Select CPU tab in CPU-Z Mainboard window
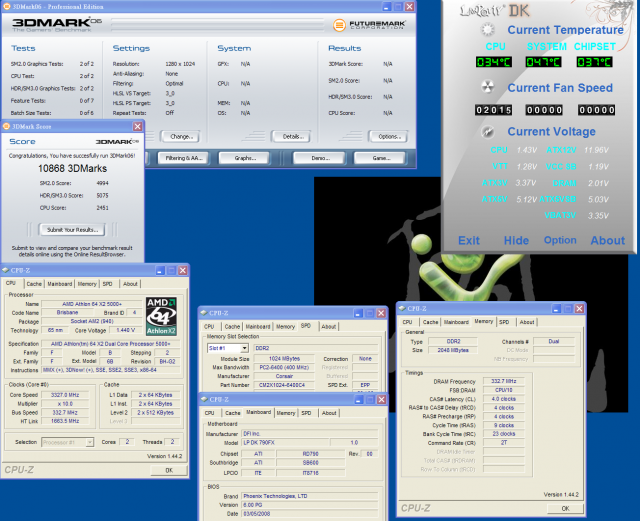Image resolution: width=640 pixels, height=521 pixels. click(x=210, y=413)
